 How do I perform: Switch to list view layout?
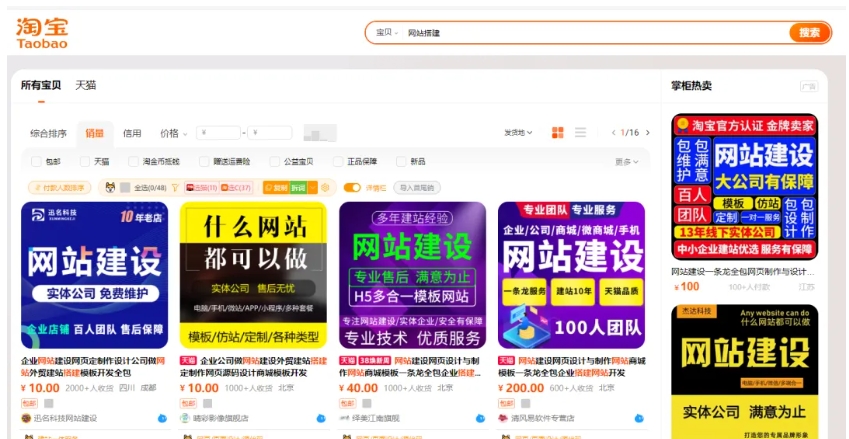tap(580, 133)
